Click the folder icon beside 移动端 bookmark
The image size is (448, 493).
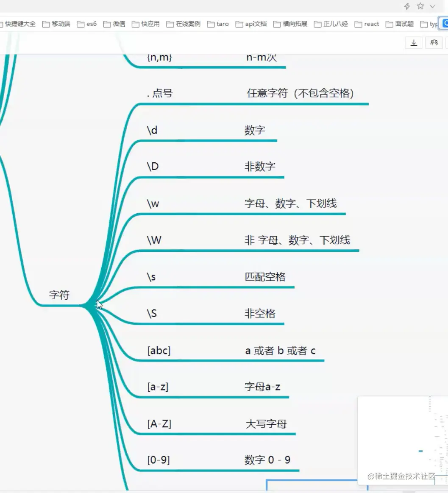pyautogui.click(x=47, y=24)
